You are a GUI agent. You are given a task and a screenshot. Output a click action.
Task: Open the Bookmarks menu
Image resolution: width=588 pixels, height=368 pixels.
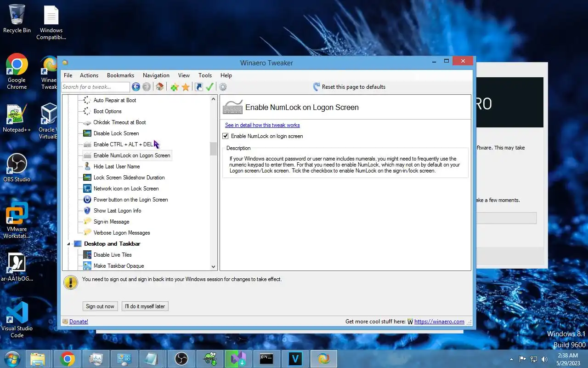pos(120,75)
